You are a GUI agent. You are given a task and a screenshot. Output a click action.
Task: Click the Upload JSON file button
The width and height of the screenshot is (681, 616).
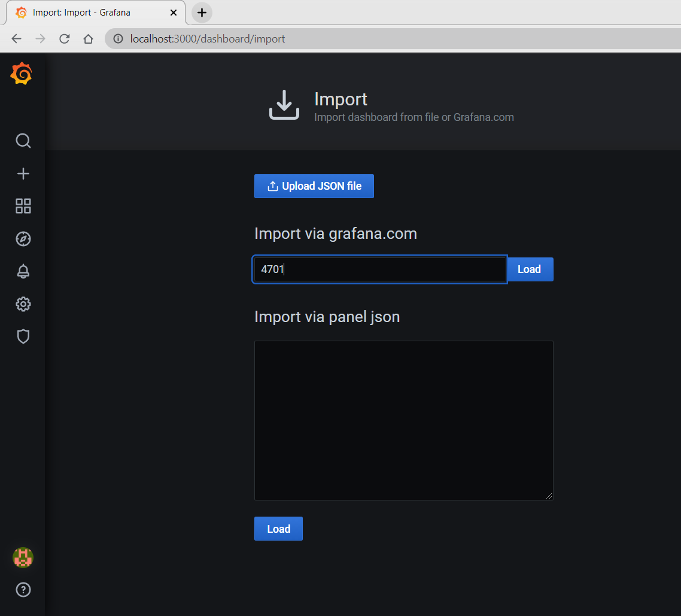pyautogui.click(x=314, y=186)
